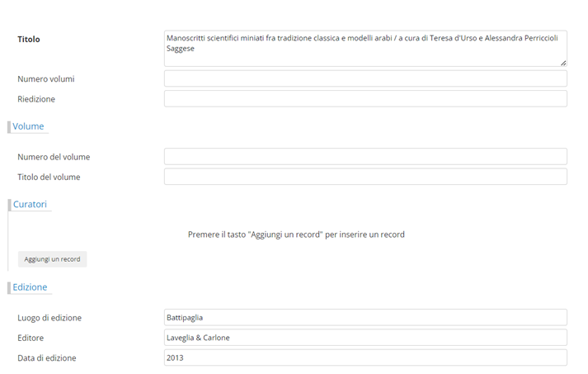Click the bold Titolo label
The image size is (588, 374).
coord(29,39)
